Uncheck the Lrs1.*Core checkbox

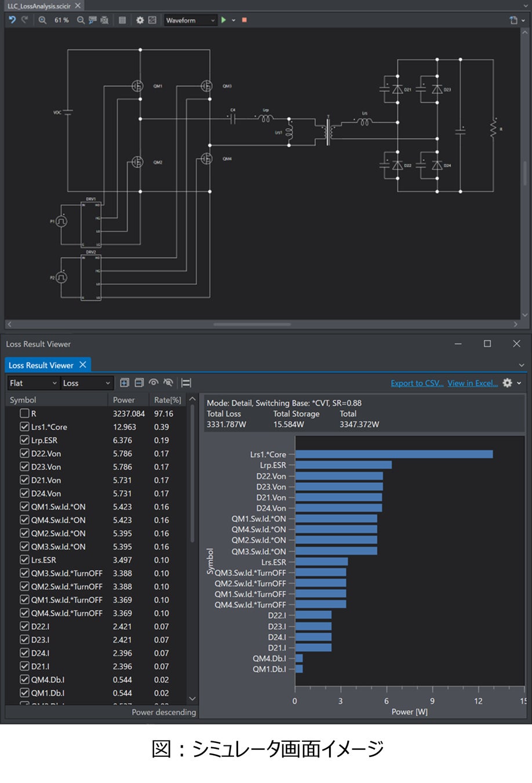(x=24, y=427)
